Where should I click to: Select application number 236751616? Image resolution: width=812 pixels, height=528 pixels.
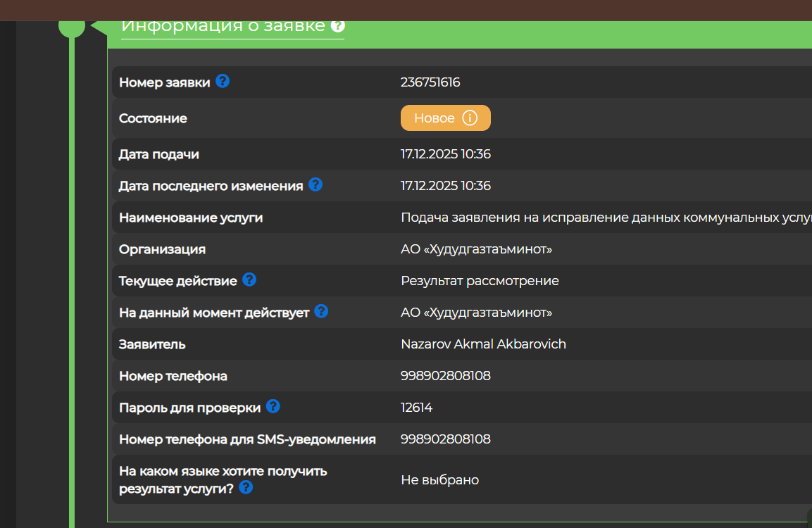[430, 82]
